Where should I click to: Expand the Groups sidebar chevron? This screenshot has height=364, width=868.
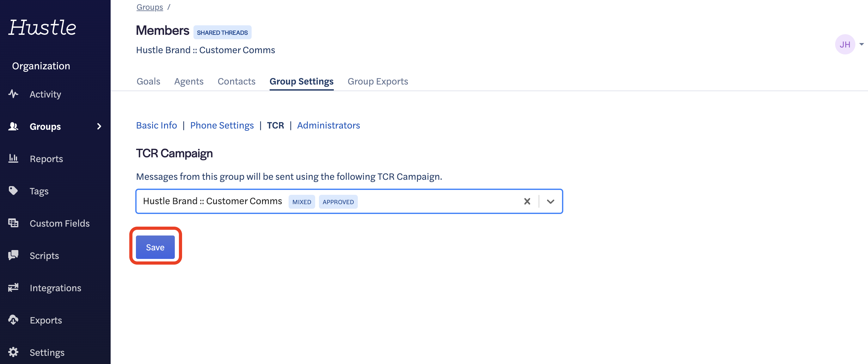pos(99,126)
